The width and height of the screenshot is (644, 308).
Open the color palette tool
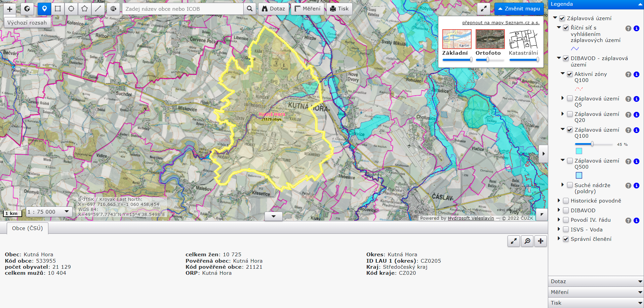(113, 9)
